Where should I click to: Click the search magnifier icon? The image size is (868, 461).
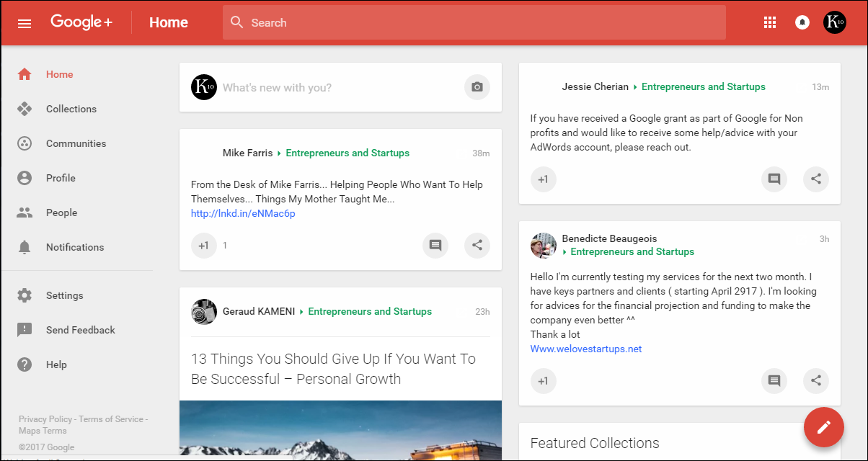(236, 22)
